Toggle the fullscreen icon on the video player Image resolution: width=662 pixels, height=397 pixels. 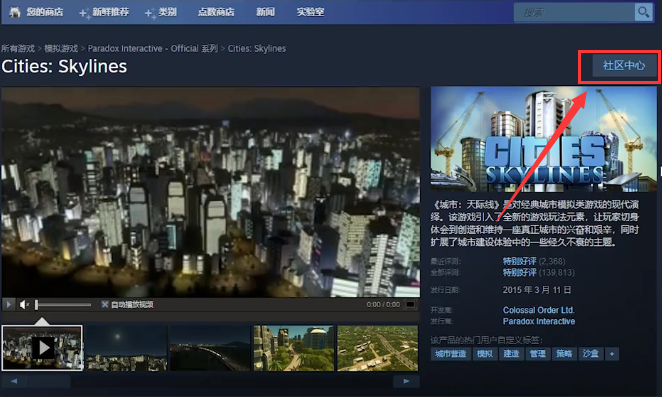410,305
